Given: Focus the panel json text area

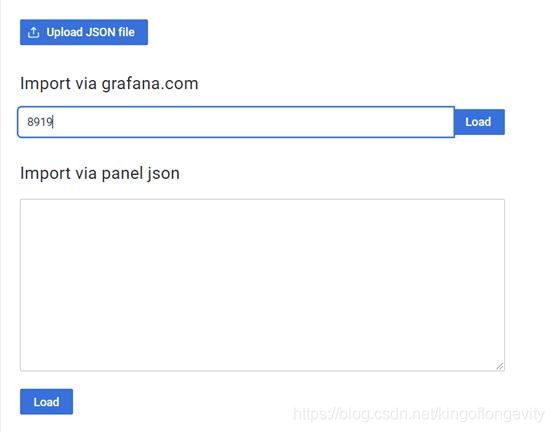Looking at the screenshot, I should click(262, 285).
